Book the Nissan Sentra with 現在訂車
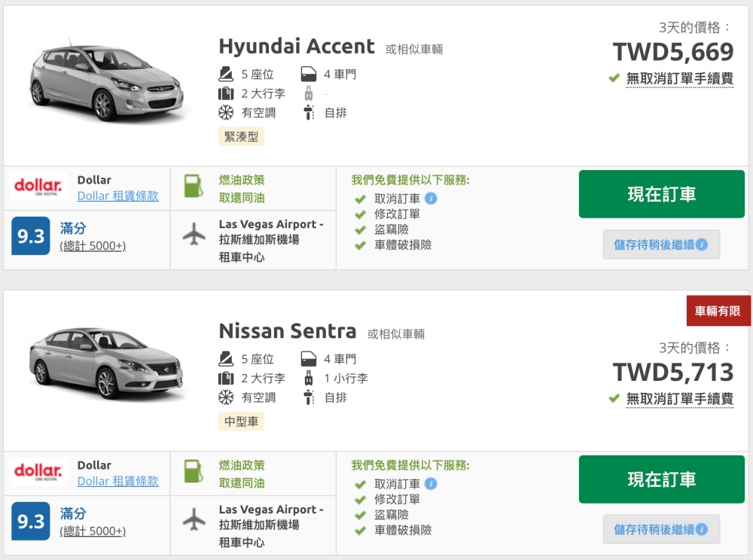Viewport: 753px width, 560px height. 661,479
